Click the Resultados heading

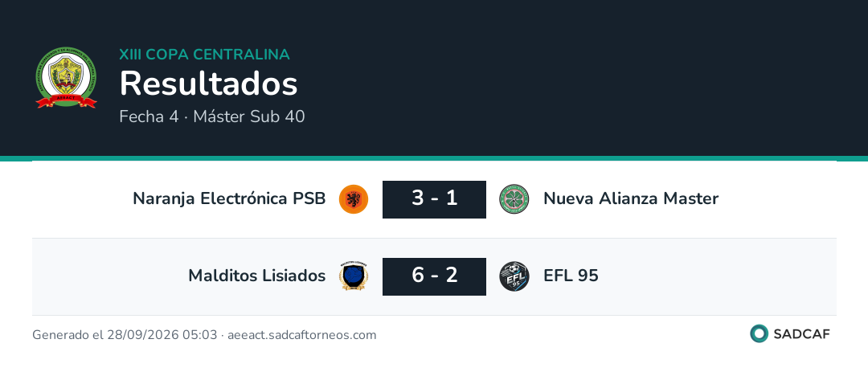209,84
